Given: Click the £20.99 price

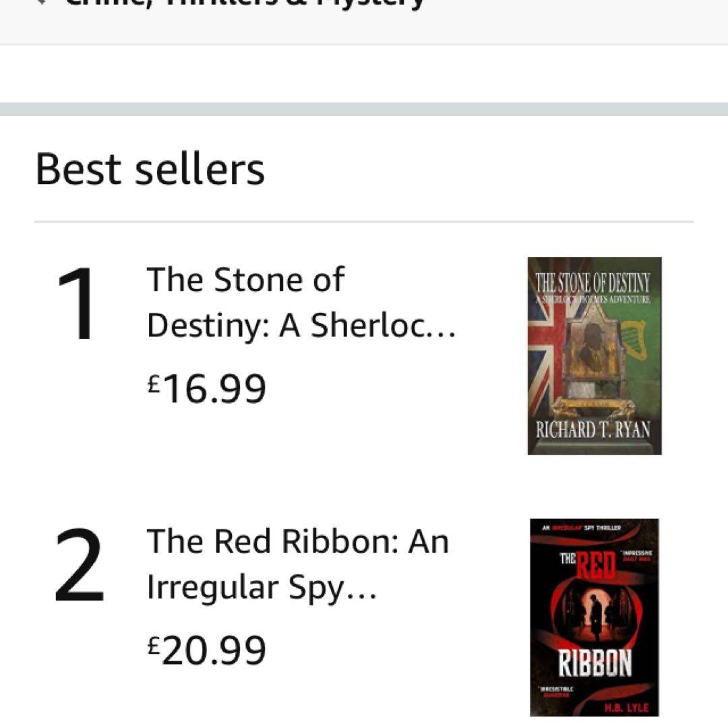Looking at the screenshot, I should click(x=207, y=650).
